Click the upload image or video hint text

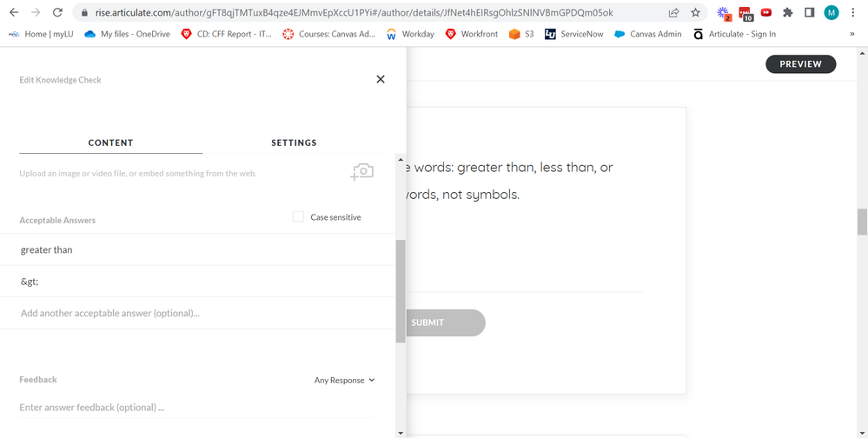(138, 173)
